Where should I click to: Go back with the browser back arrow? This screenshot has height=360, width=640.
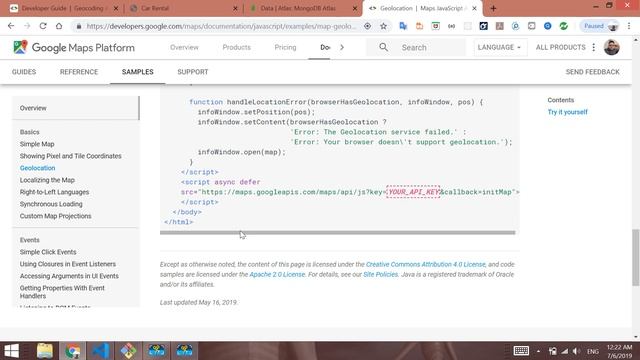(11, 26)
